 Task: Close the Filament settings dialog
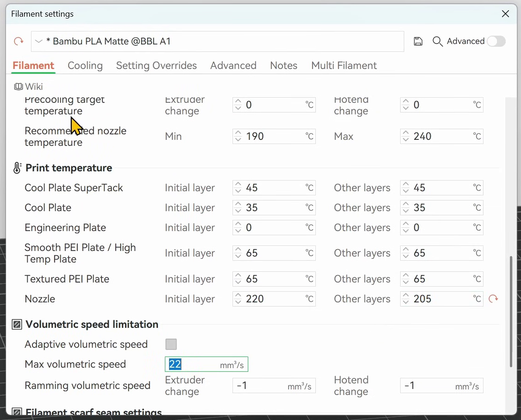point(505,13)
